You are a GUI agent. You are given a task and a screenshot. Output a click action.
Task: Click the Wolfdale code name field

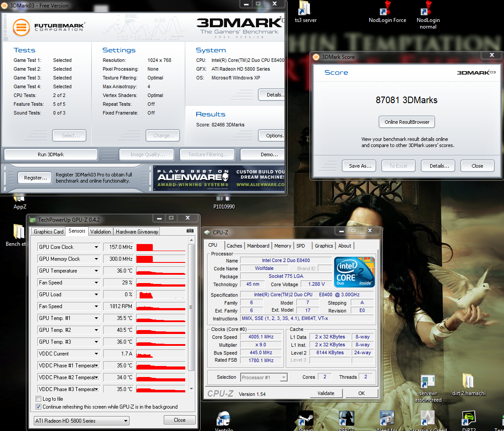coord(264,268)
